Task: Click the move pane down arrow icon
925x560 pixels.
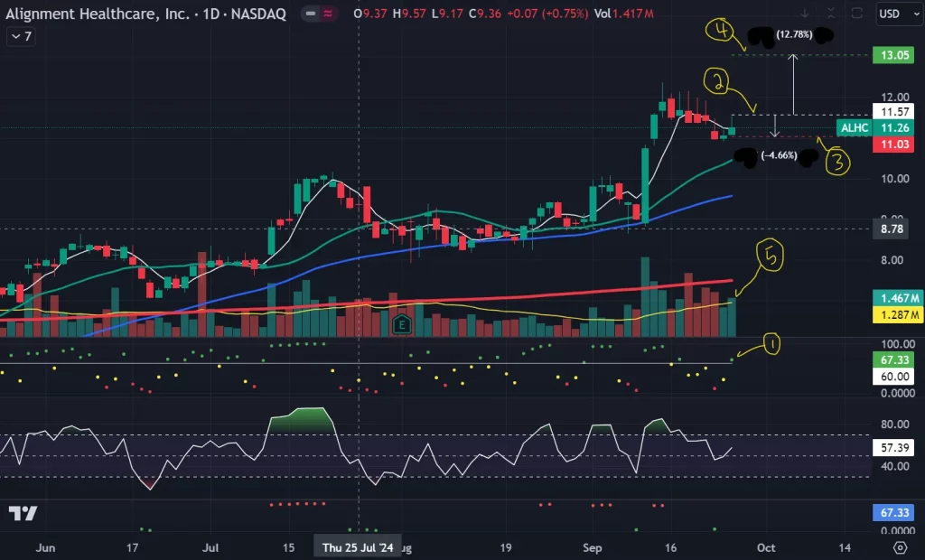Action: (x=805, y=13)
